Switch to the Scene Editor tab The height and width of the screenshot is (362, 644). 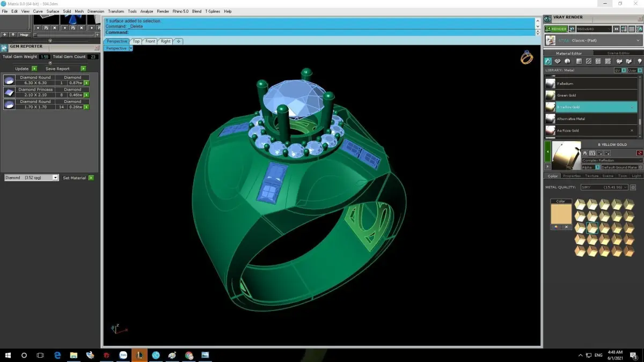(x=618, y=53)
